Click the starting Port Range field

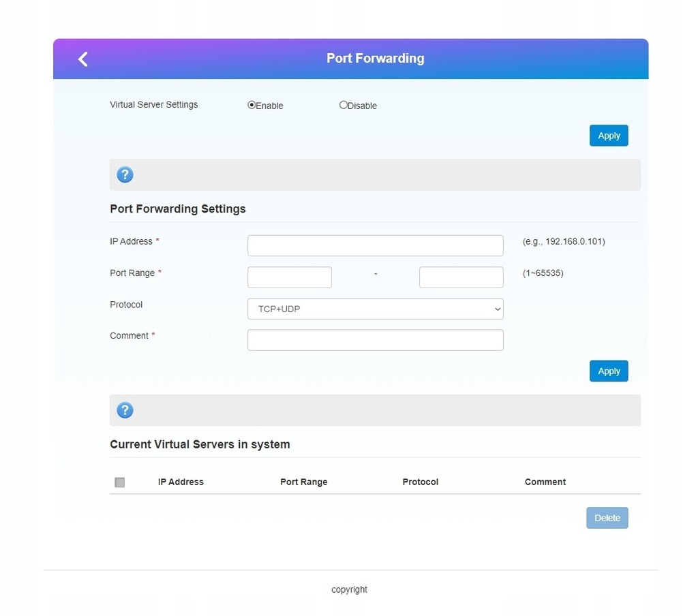(x=289, y=277)
